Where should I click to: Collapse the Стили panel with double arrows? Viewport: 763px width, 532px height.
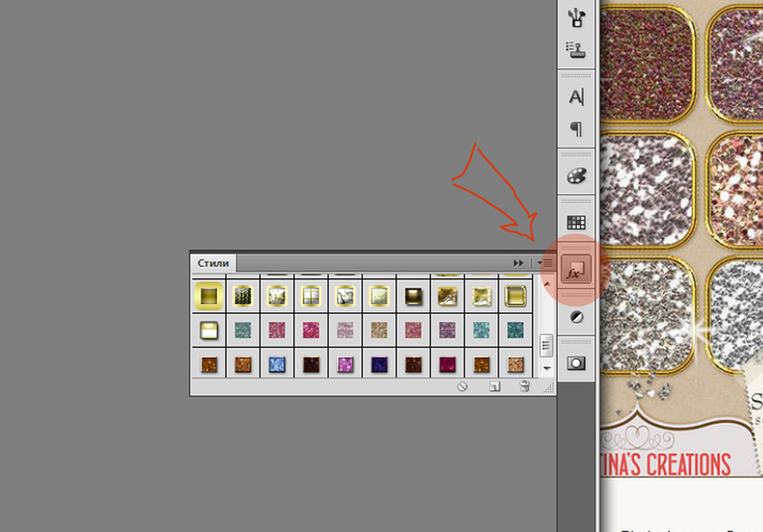coord(518,264)
